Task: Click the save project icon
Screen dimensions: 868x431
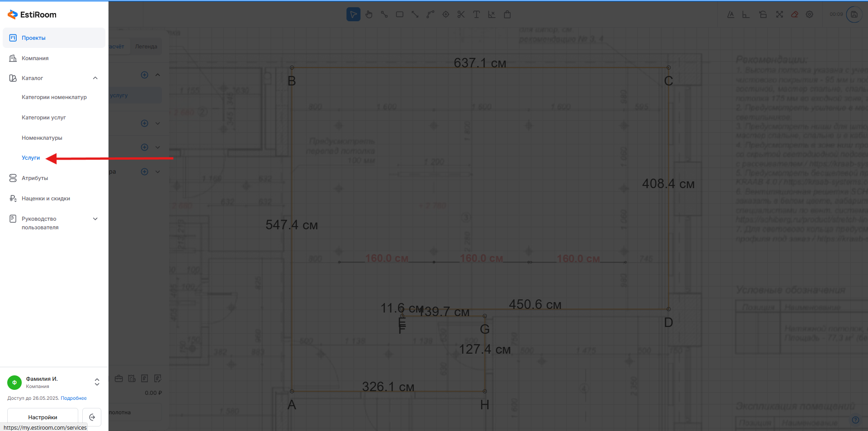Action: 854,14
